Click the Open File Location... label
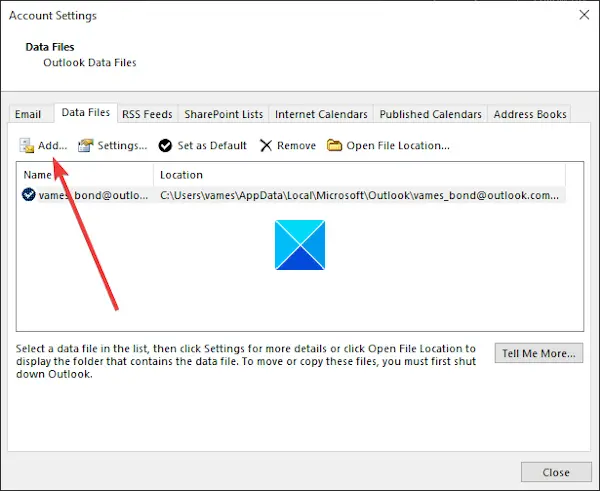600x491 pixels. point(398,145)
